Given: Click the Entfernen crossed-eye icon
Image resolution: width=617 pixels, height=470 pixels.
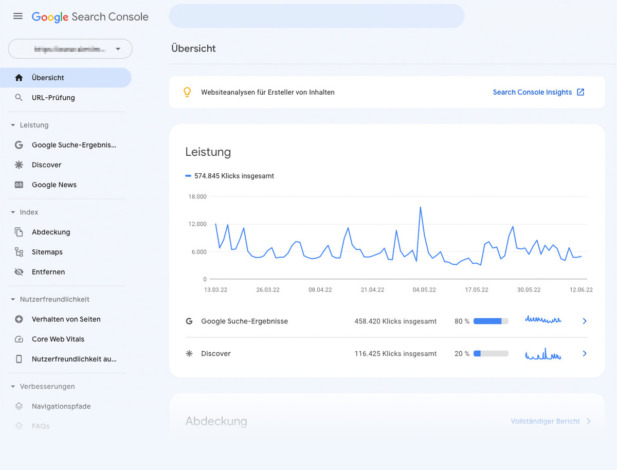Looking at the screenshot, I should (x=18, y=272).
